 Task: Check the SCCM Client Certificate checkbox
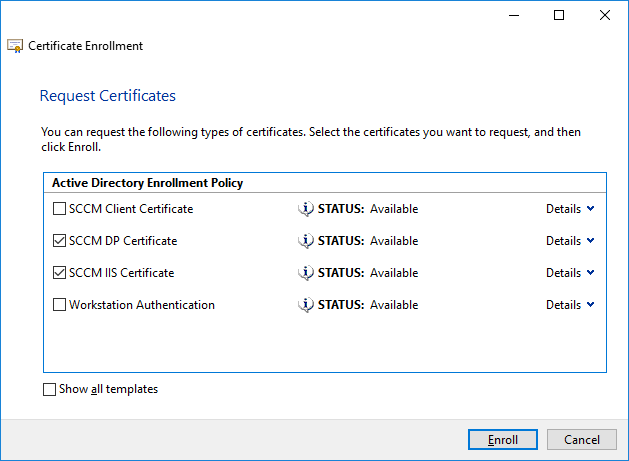[x=59, y=209]
